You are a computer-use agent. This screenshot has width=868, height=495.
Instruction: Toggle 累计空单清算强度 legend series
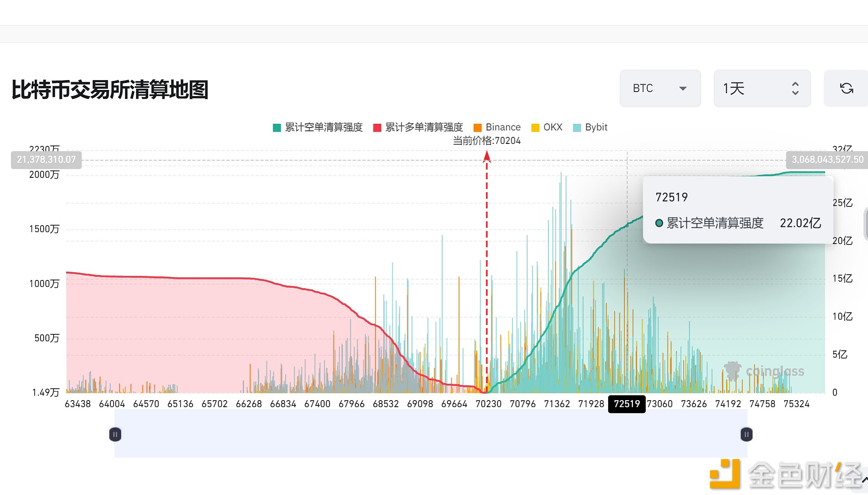[x=317, y=128]
